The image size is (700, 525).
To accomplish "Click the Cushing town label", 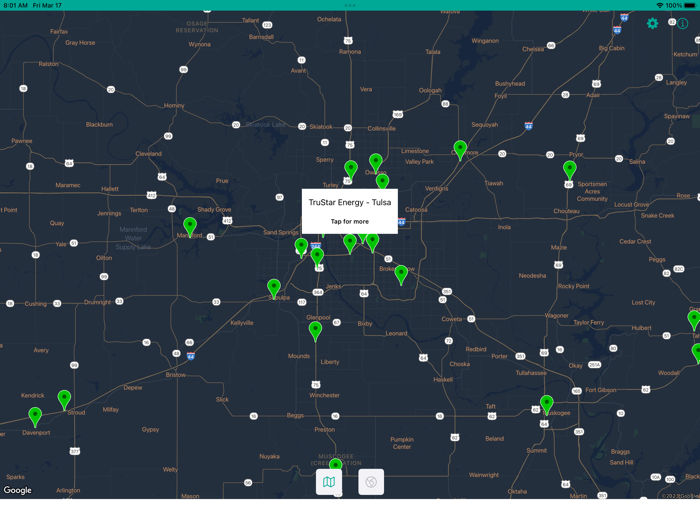I will [x=35, y=304].
